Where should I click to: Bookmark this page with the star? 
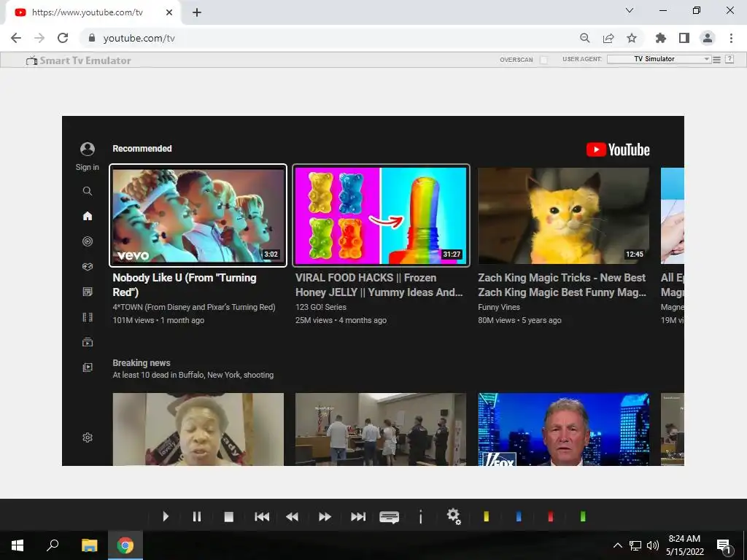(x=632, y=38)
